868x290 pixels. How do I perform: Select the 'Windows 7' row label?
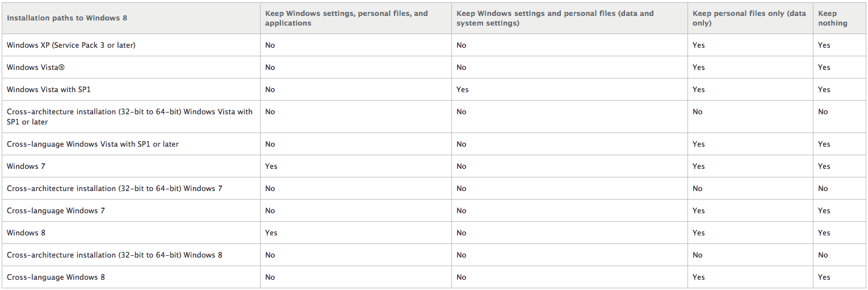click(x=26, y=166)
